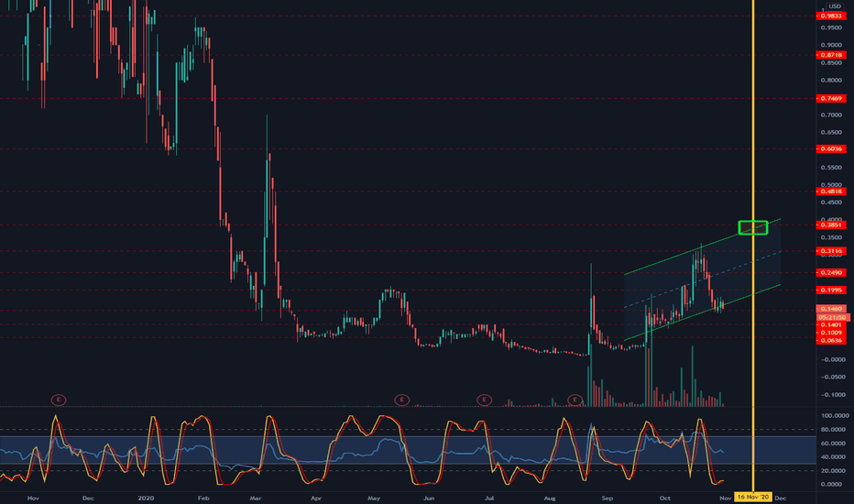
Task: Select the 0.6036 price level label
Action: click(x=831, y=148)
